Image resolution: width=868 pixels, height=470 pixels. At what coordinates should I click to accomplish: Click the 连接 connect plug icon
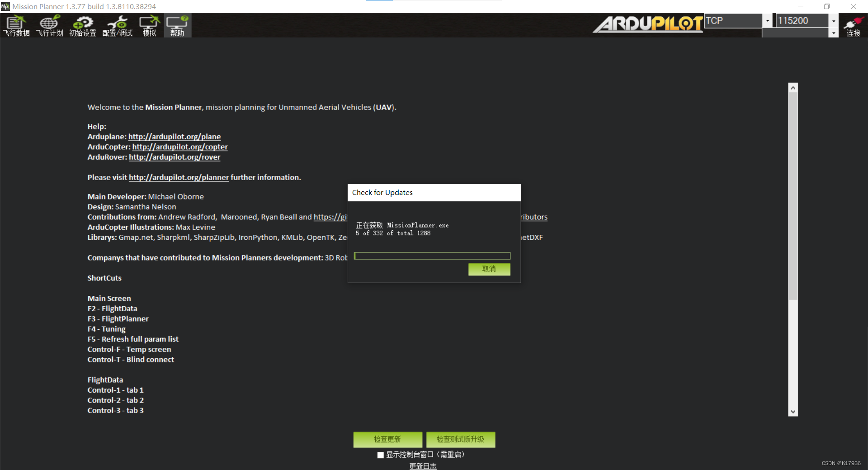(x=854, y=26)
